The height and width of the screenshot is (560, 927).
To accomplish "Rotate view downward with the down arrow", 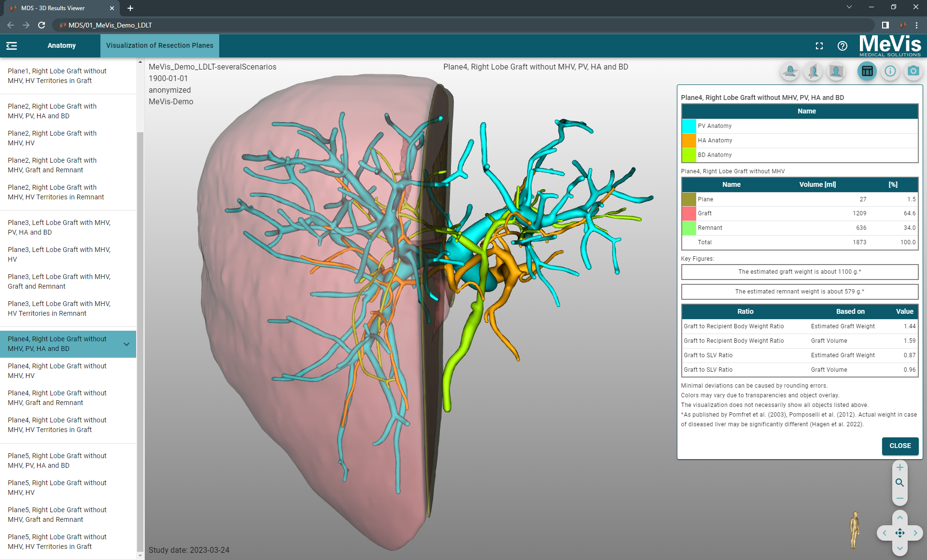I will (900, 548).
